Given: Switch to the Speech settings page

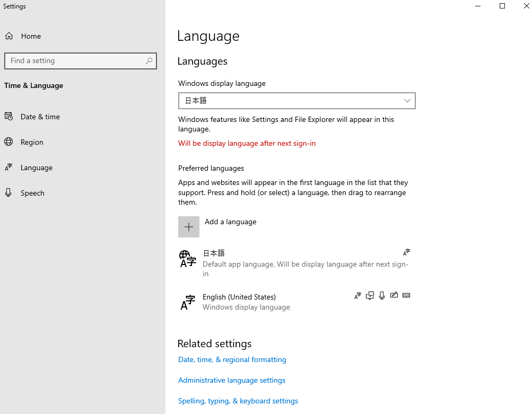Looking at the screenshot, I should click(x=32, y=193).
